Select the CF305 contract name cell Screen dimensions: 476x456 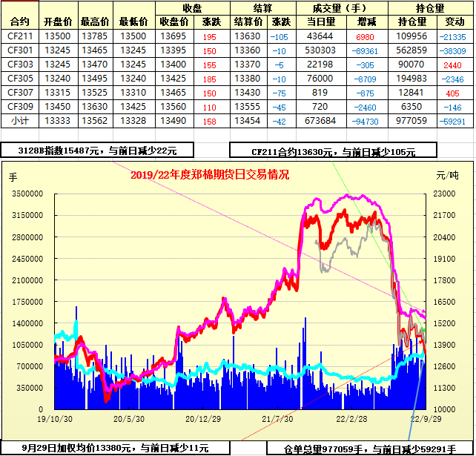pyautogui.click(x=20, y=78)
